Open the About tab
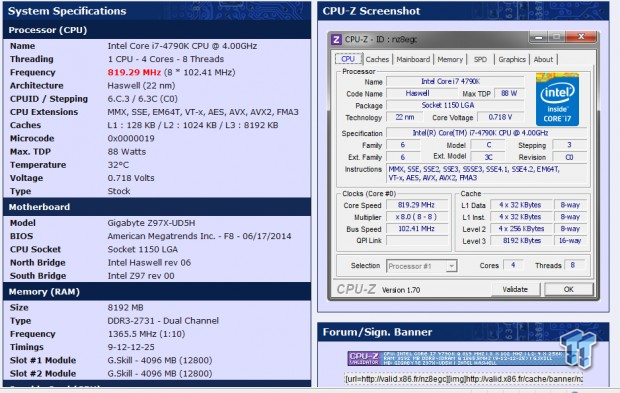620x393 pixels. click(543, 59)
